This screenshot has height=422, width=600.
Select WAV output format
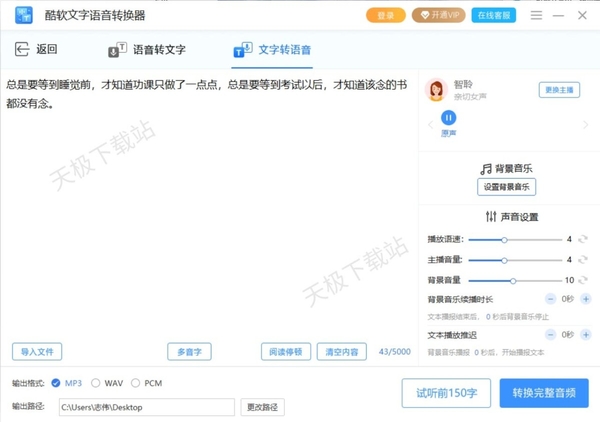(x=96, y=383)
